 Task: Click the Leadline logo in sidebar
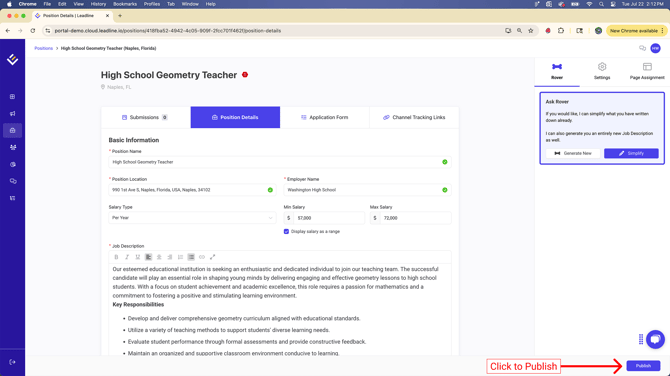click(x=12, y=59)
